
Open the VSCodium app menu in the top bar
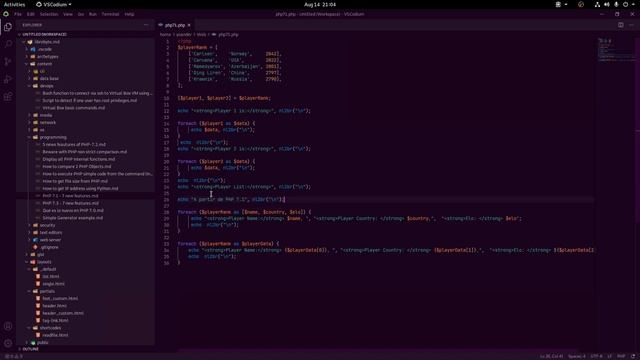coord(53,4)
